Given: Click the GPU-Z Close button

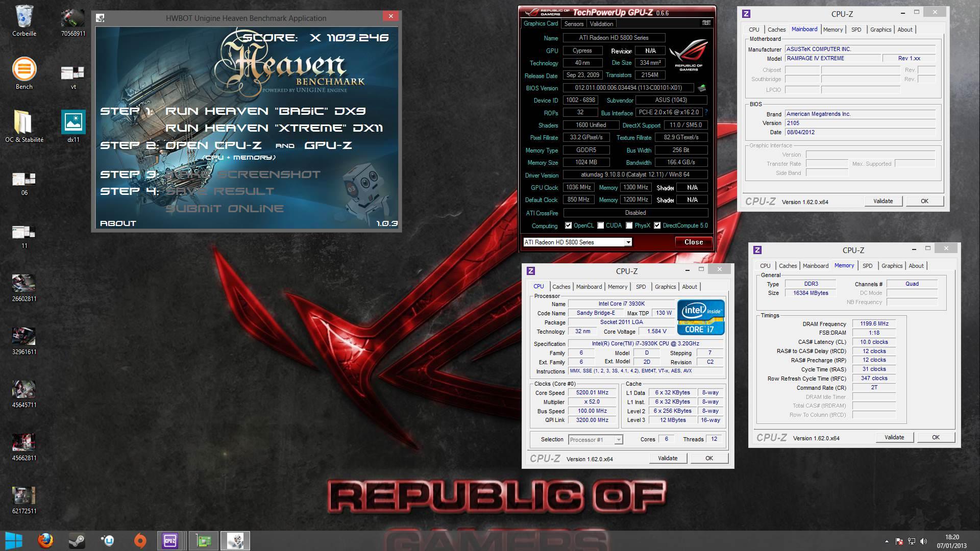Looking at the screenshot, I should click(x=694, y=242).
